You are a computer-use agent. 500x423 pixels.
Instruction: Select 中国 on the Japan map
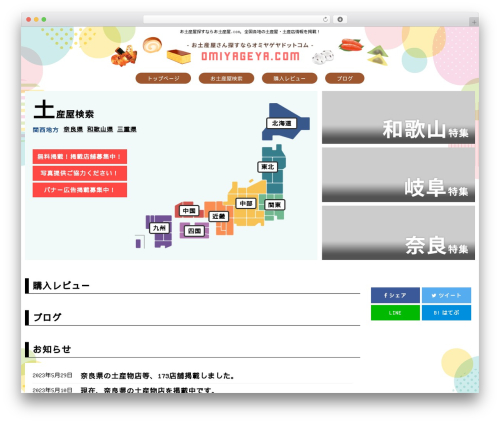click(x=189, y=211)
